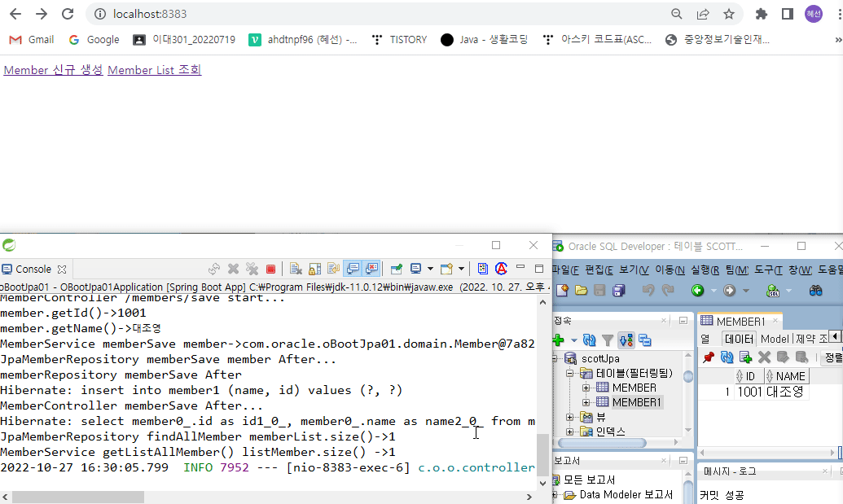Switch to the Model tab

point(775,339)
